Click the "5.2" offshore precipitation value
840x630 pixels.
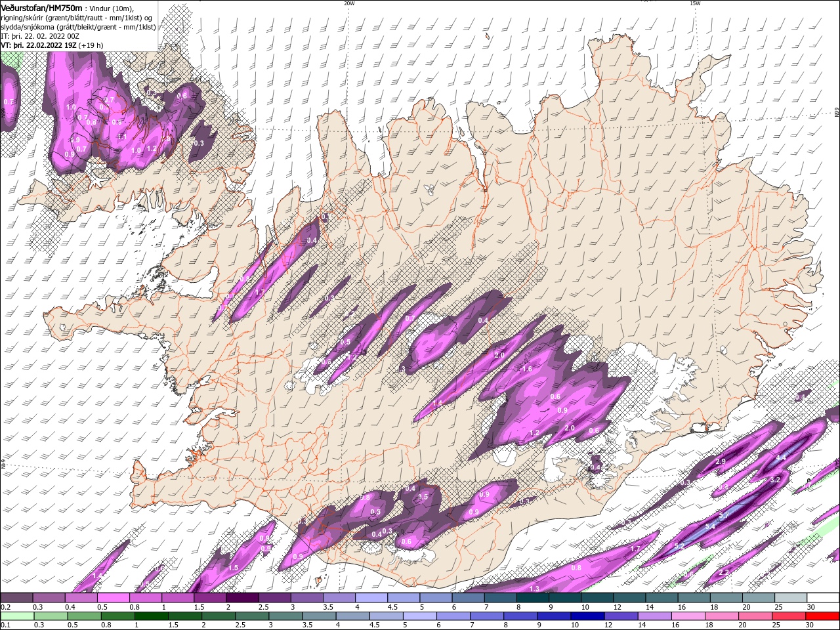tap(679, 546)
